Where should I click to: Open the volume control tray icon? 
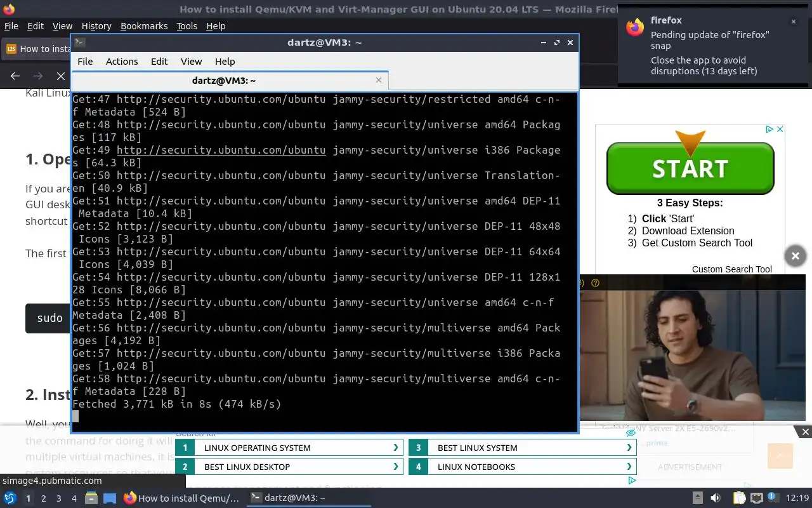[715, 498]
